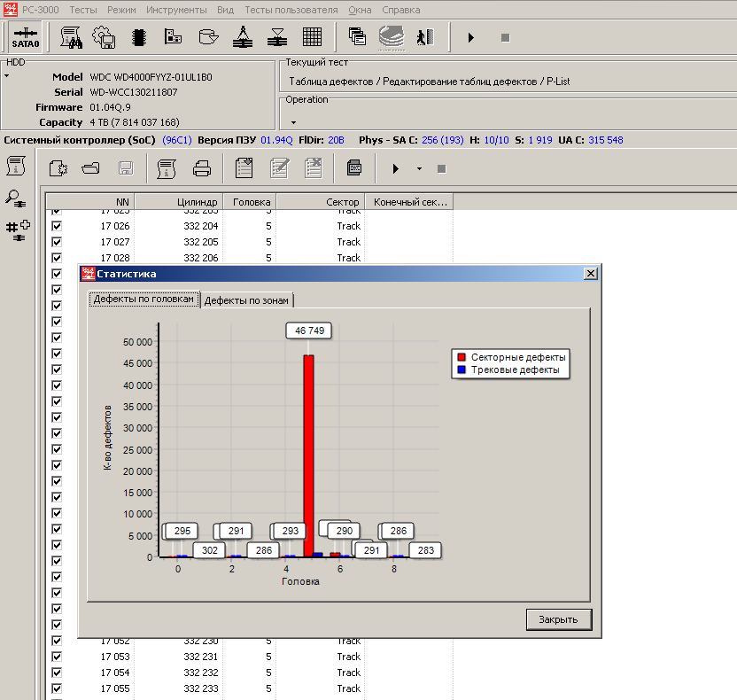Click the magnifier search icon in sidebar
The image size is (737, 700).
point(16,198)
